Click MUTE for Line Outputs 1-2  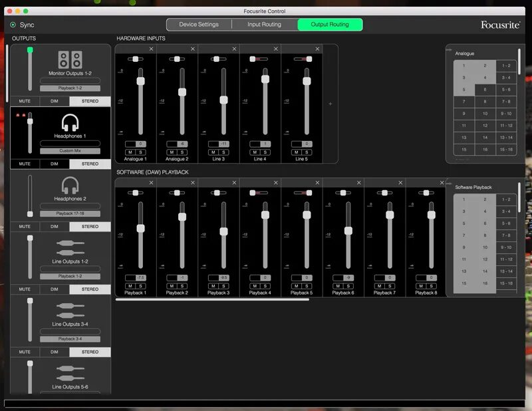pyautogui.click(x=25, y=289)
